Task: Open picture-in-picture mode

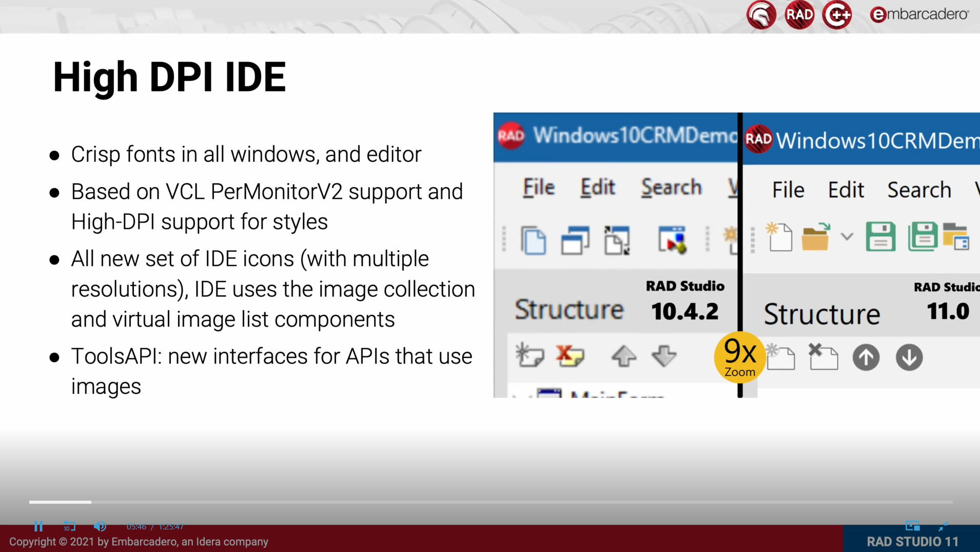Action: 912,526
